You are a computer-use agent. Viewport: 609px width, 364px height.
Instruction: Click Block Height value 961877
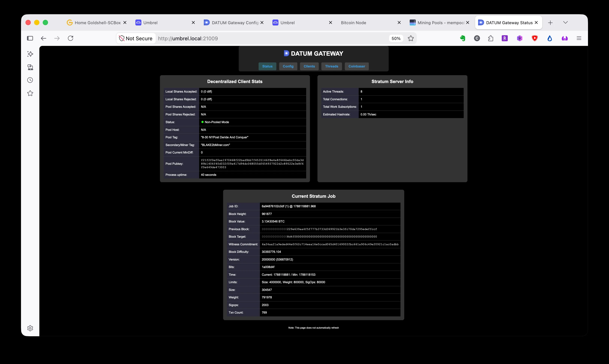[267, 214]
